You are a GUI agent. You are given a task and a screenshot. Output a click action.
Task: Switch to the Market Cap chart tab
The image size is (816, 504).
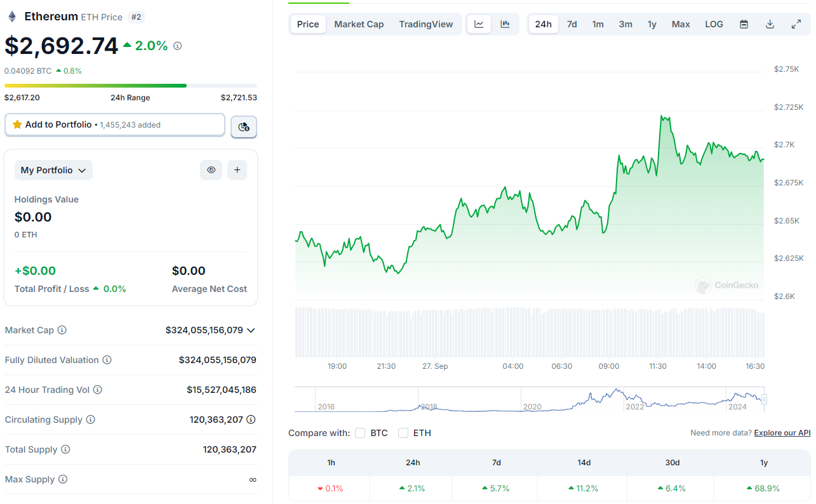[359, 24]
